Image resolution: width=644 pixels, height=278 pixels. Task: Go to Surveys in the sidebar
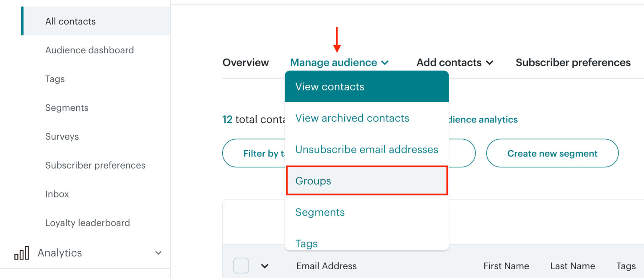[62, 136]
